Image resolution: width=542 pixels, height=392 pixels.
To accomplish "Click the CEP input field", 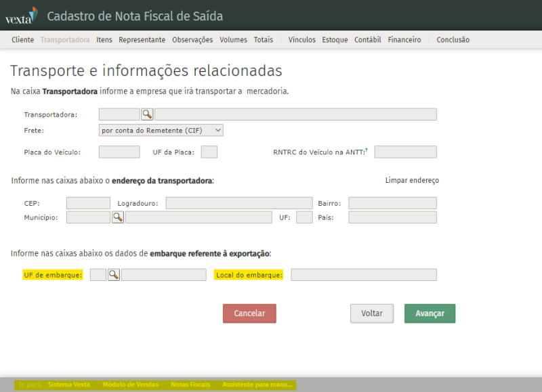I will tap(88, 203).
